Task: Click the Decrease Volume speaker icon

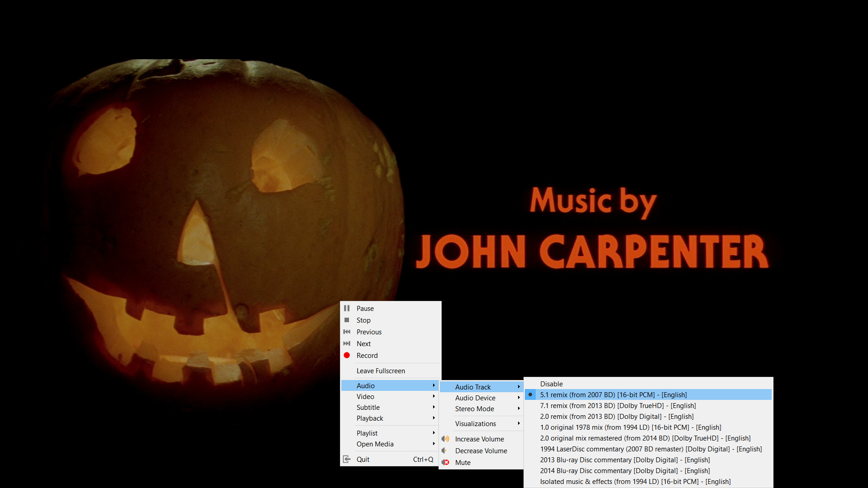Action: pyautogui.click(x=444, y=450)
